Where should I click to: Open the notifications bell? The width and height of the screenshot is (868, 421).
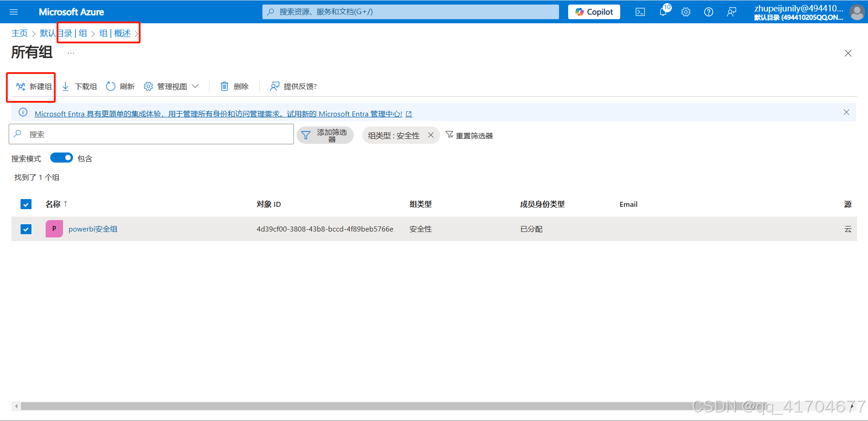[x=663, y=12]
